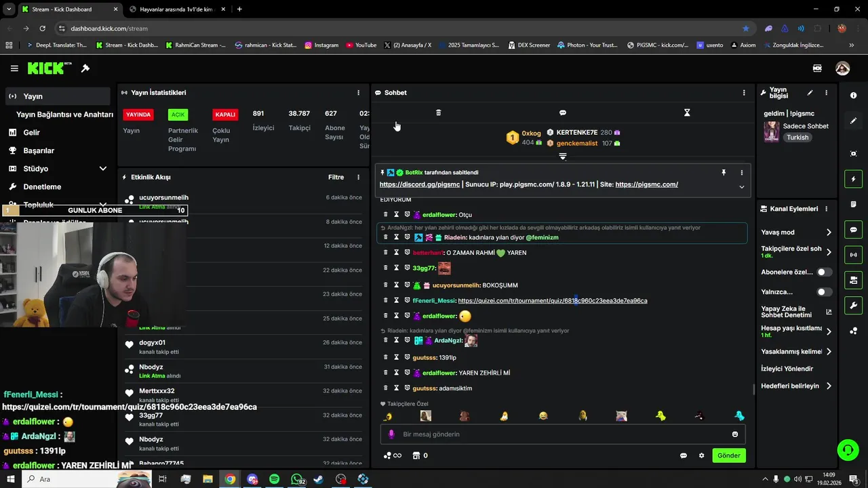Toggle wrench panel icon in right sidebar
868x488 pixels.
(x=853, y=306)
